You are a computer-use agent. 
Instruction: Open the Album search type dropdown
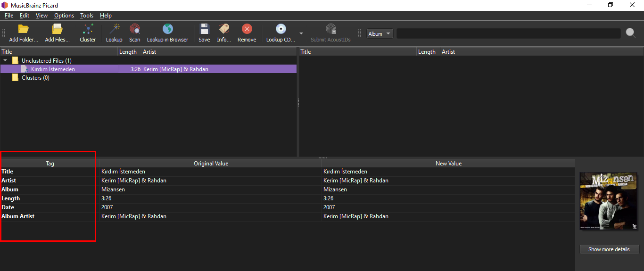(380, 33)
